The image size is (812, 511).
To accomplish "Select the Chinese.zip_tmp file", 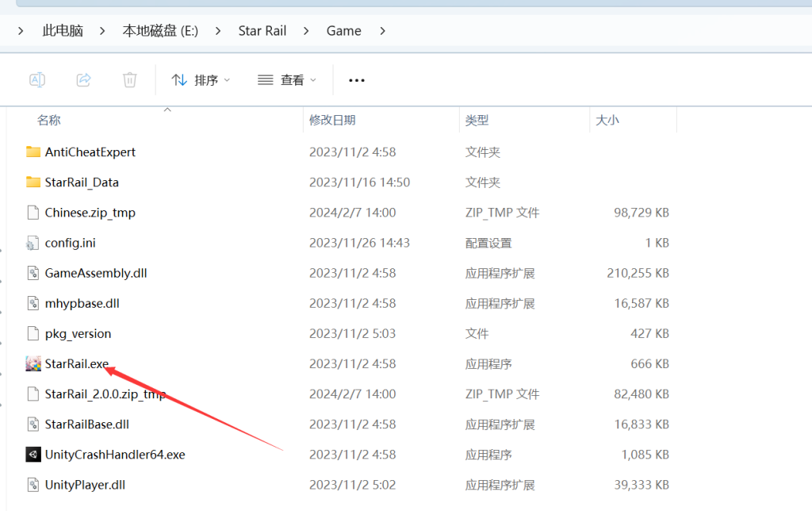I will pos(88,212).
